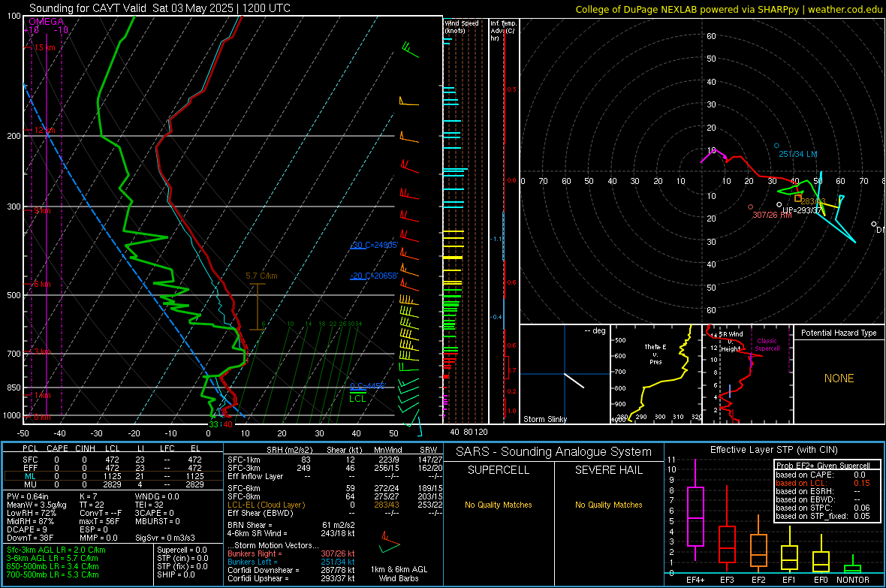Click the 9 km height marker
This screenshot has width=886, height=588.
click(42, 210)
